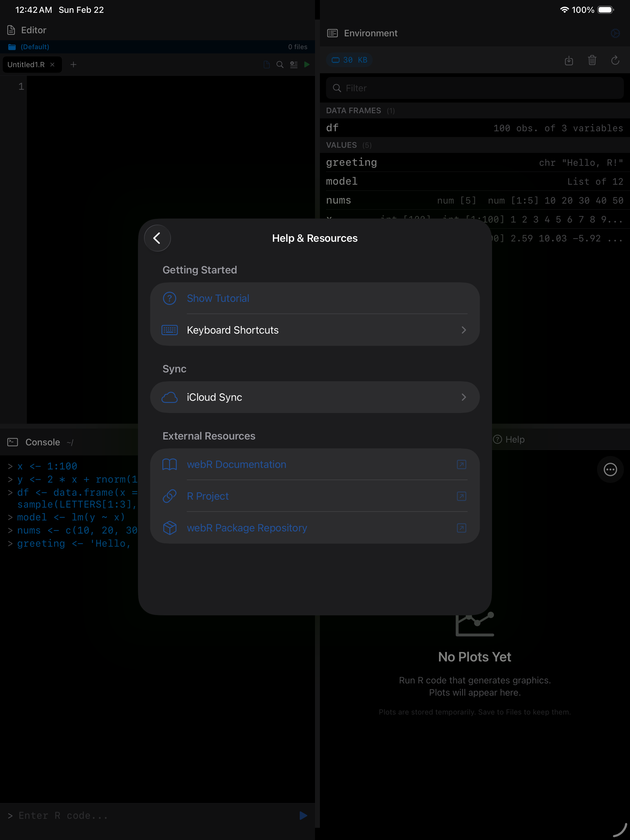Image resolution: width=630 pixels, height=840 pixels.
Task: Click the plus icon to add a new file tab
Action: coord(73,65)
